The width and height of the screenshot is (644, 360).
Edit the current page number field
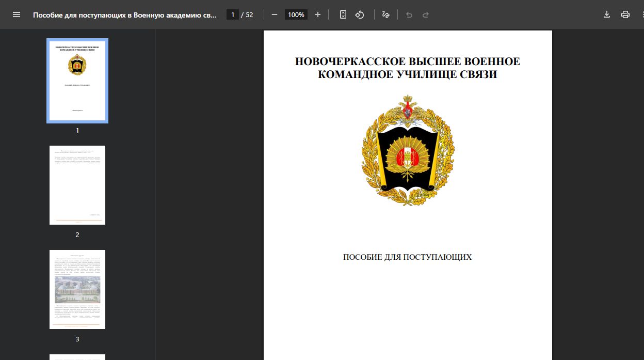tap(232, 14)
